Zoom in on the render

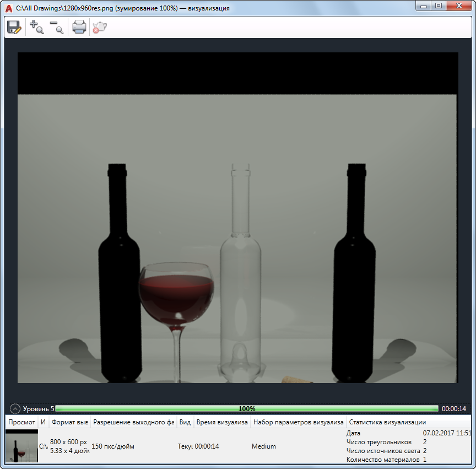[36, 27]
